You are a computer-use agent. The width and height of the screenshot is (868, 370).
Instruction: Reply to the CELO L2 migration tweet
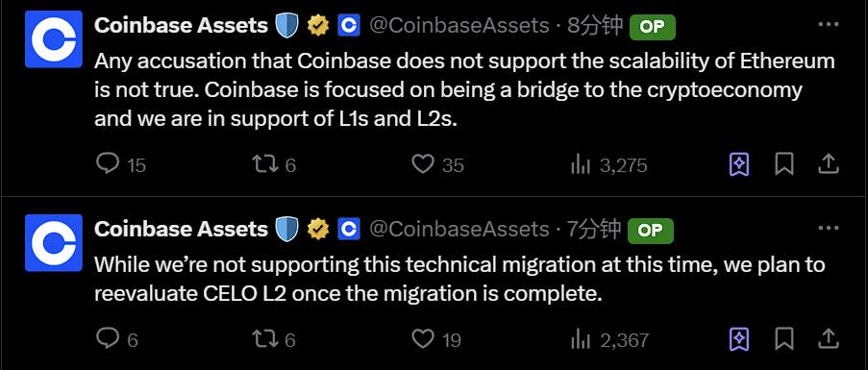[x=108, y=339]
